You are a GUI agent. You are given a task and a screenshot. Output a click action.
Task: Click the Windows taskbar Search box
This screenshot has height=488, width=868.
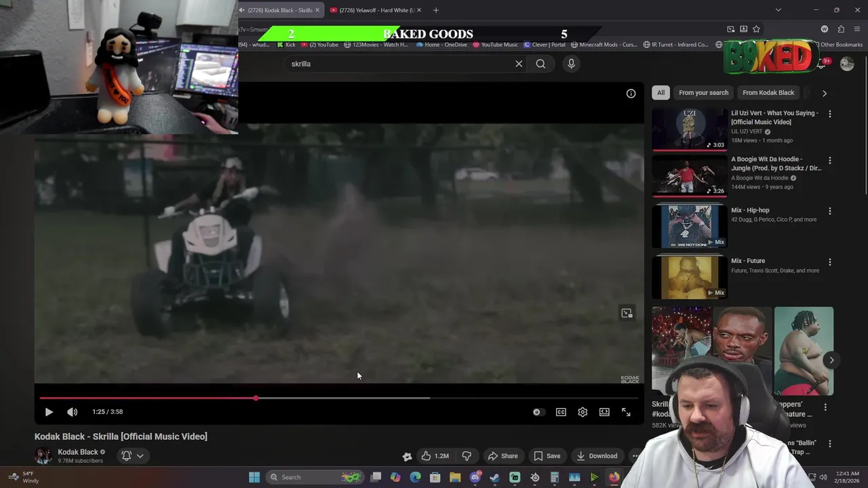[315, 477]
